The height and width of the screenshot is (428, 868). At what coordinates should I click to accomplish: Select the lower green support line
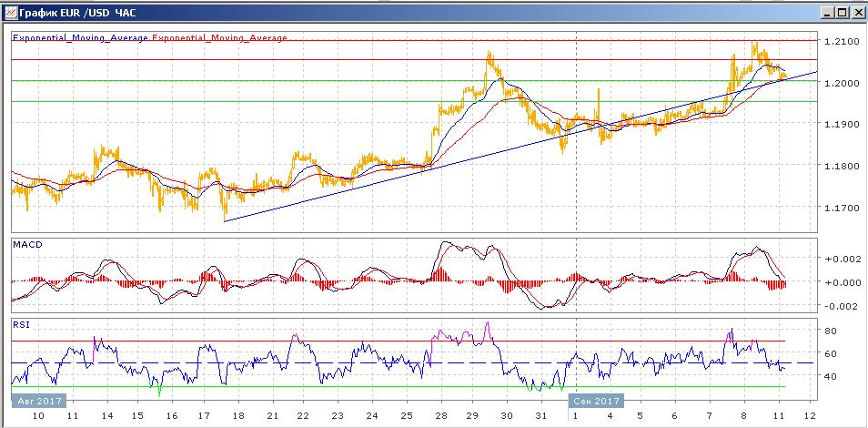[x=414, y=101]
